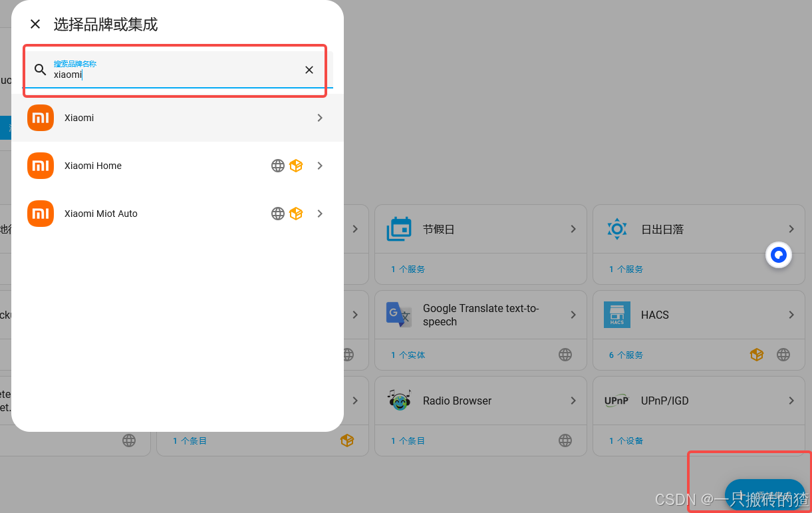Viewport: 812px width, 513px height.
Task: Click the 日出日落 sun icon
Action: [x=617, y=229]
